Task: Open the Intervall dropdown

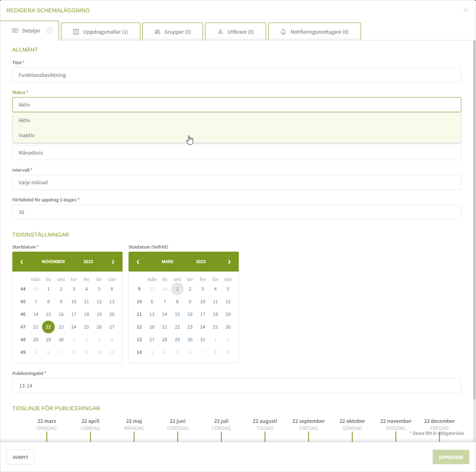Action: [x=236, y=183]
